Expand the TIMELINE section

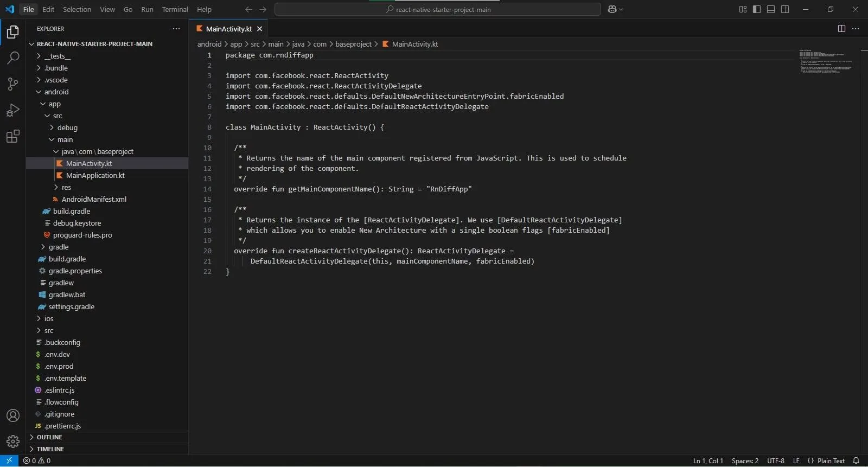(50, 449)
